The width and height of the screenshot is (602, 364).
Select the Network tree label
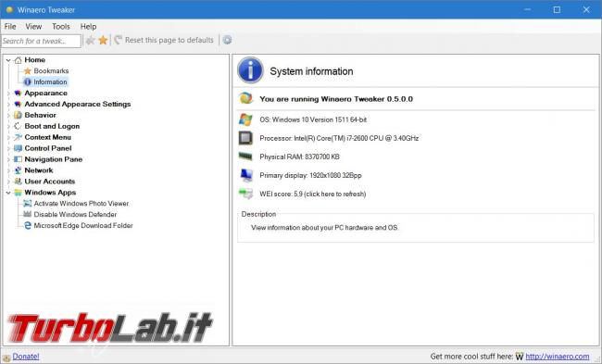coord(39,170)
